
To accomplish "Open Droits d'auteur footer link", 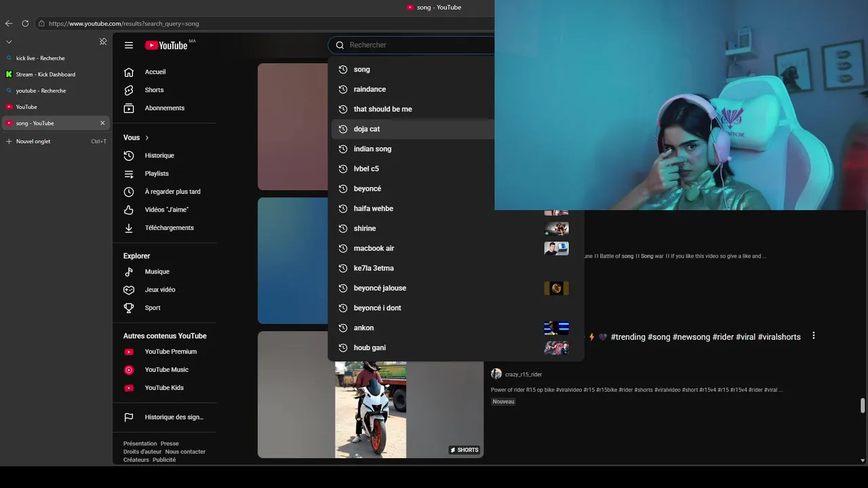I will click(x=142, y=452).
